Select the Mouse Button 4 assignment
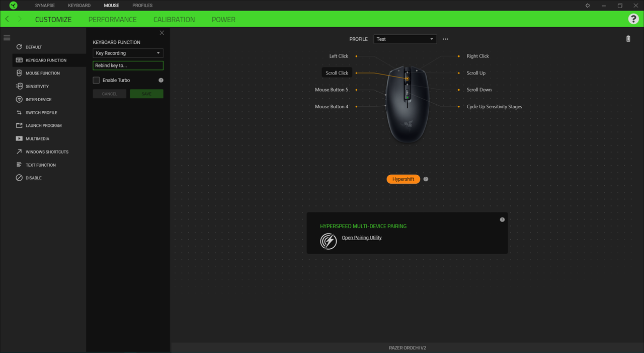The height and width of the screenshot is (353, 644). (x=332, y=107)
